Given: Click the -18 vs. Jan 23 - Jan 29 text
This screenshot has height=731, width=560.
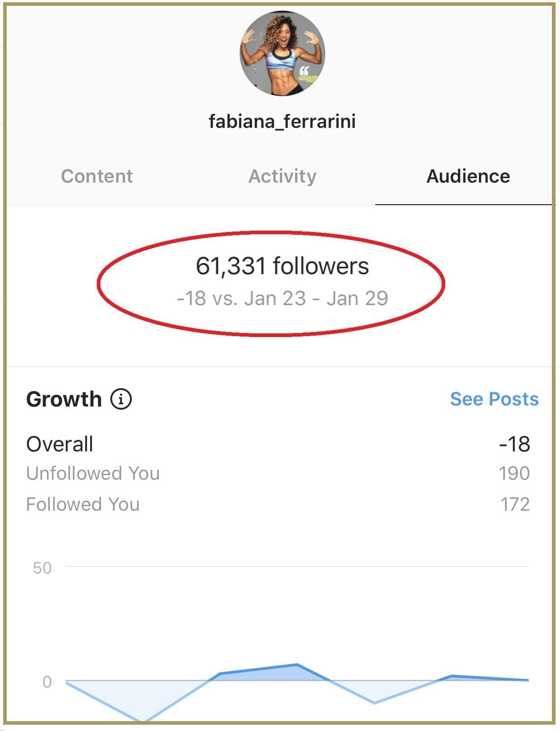Looking at the screenshot, I should pos(282,298).
